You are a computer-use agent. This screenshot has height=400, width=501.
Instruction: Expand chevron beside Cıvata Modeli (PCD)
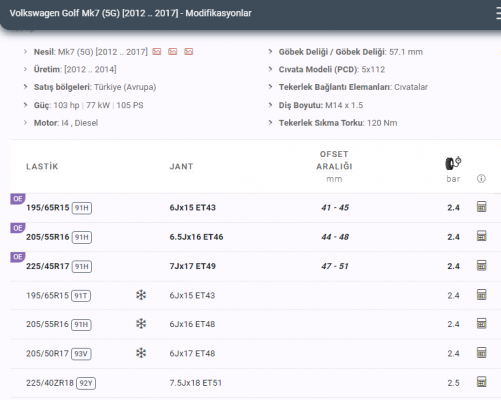[x=270, y=69]
